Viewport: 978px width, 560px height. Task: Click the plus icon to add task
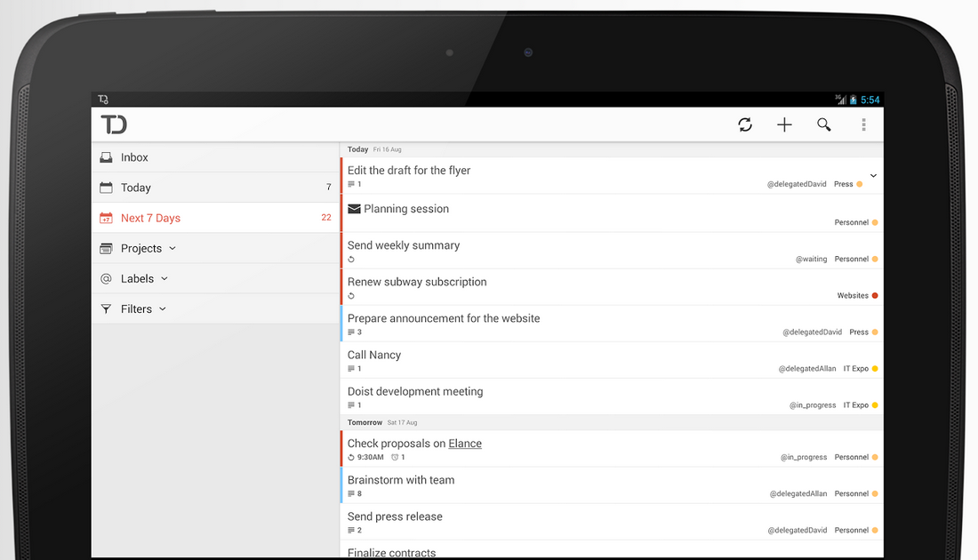tap(784, 125)
